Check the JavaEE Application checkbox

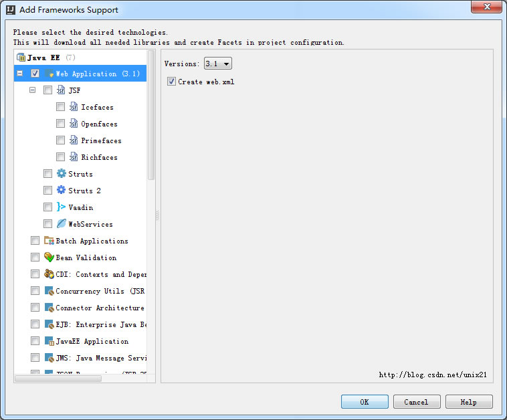coord(35,341)
